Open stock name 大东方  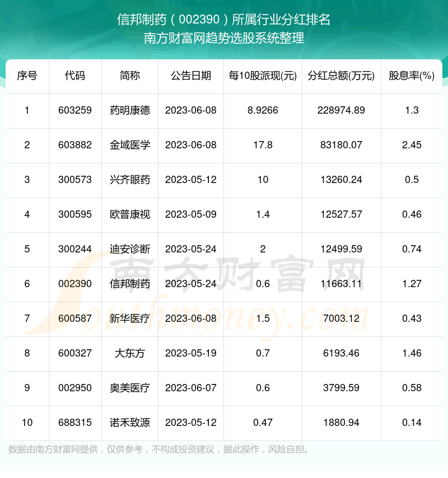pos(130,353)
